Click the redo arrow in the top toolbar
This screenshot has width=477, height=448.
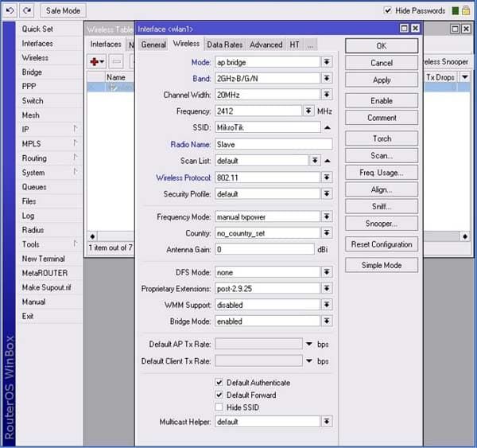click(x=27, y=10)
